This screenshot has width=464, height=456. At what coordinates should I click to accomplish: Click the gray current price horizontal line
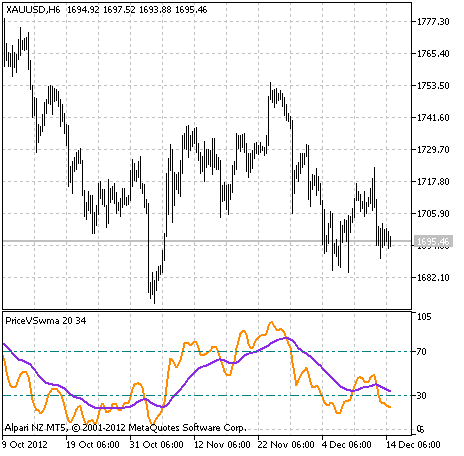(208, 241)
